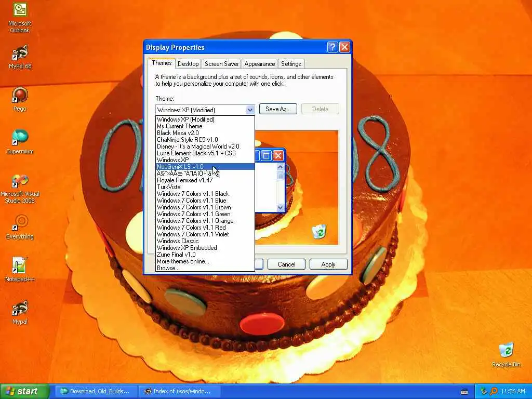Click the keyboard icon in the taskbar
532x399 pixels.
(465, 392)
